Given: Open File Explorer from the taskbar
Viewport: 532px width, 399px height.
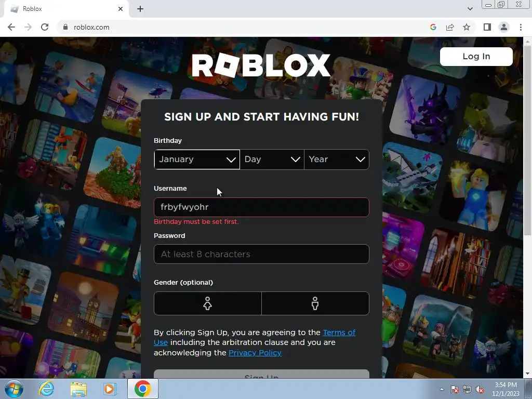Looking at the screenshot, I should (78, 389).
